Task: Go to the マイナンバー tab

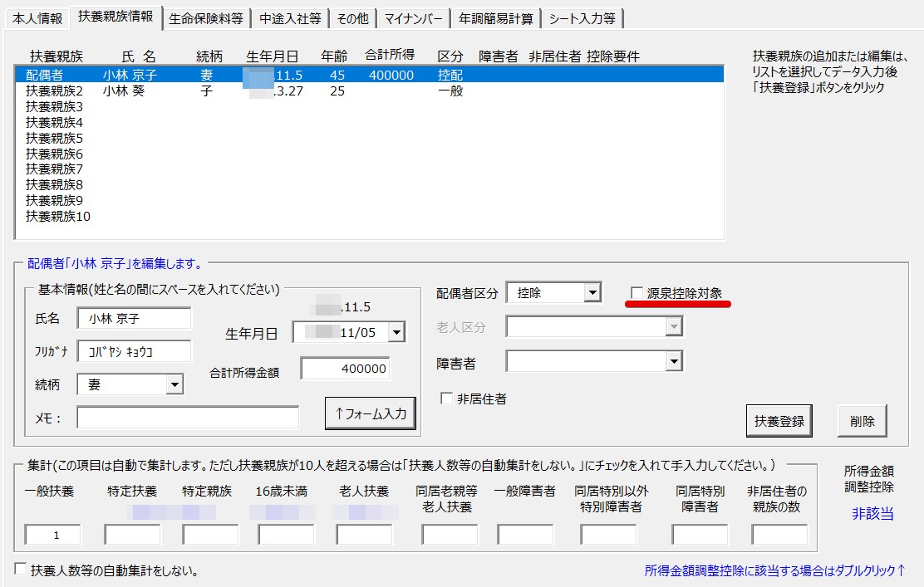Action: click(413, 18)
